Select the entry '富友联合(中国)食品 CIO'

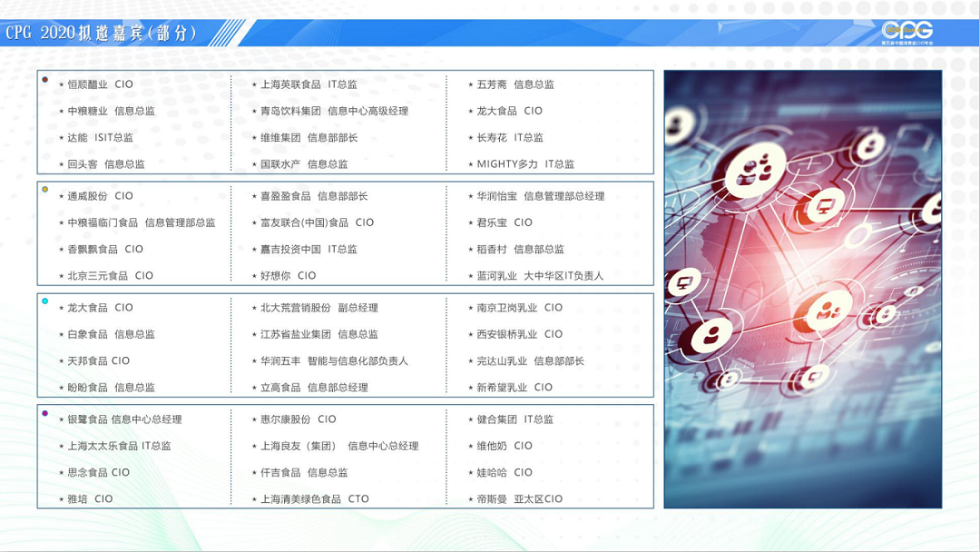pos(317,222)
